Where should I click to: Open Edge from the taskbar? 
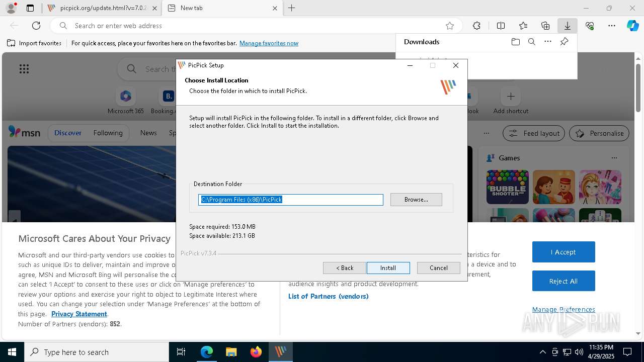pos(207,352)
